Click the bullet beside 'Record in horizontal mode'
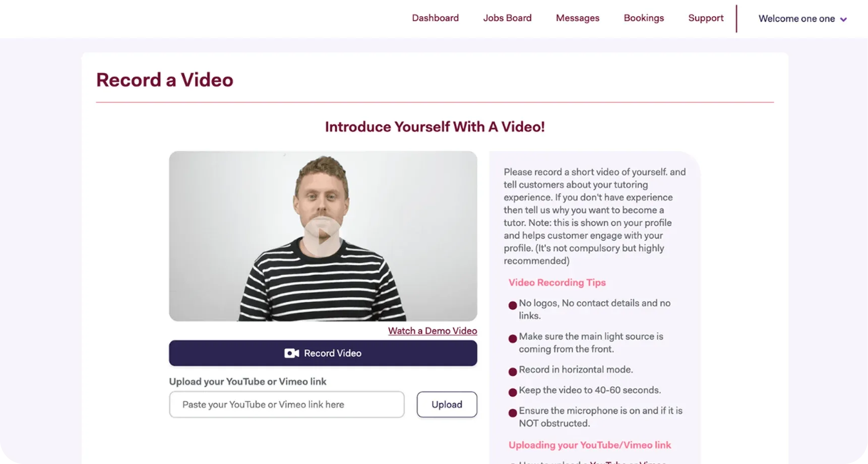868x464 pixels. coord(513,372)
